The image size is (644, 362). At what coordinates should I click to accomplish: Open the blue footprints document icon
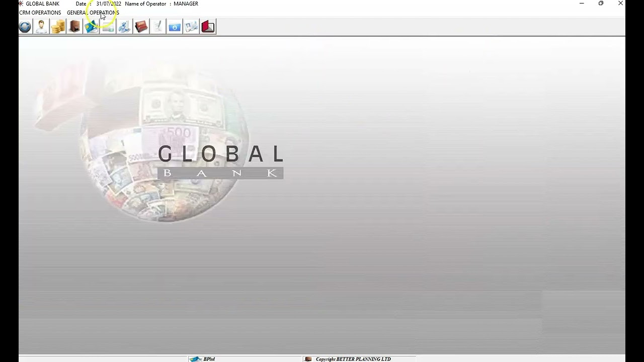click(x=124, y=27)
